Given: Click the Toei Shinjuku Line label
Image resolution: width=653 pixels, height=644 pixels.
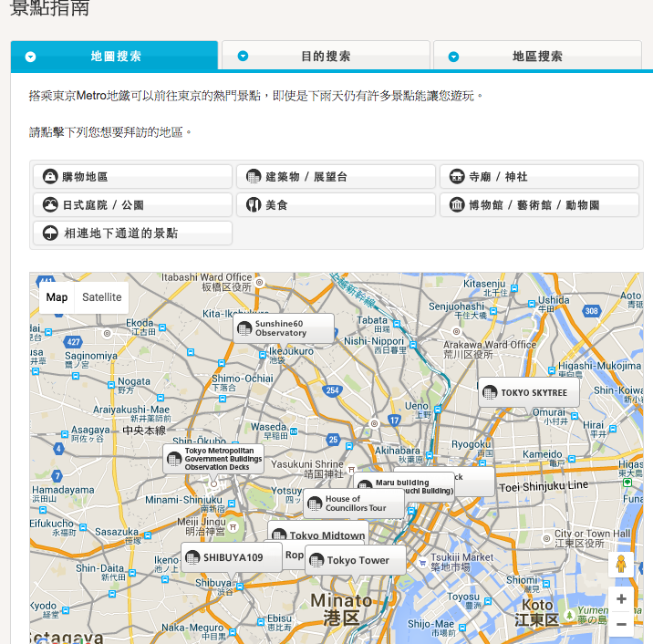Looking at the screenshot, I should point(544,486).
